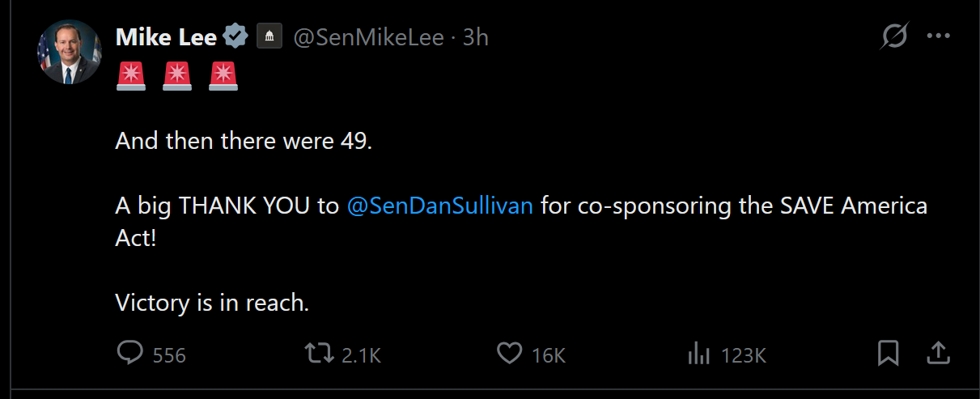This screenshot has width=980, height=399.
Task: Click the government affiliation badge icon
Action: coord(269,36)
